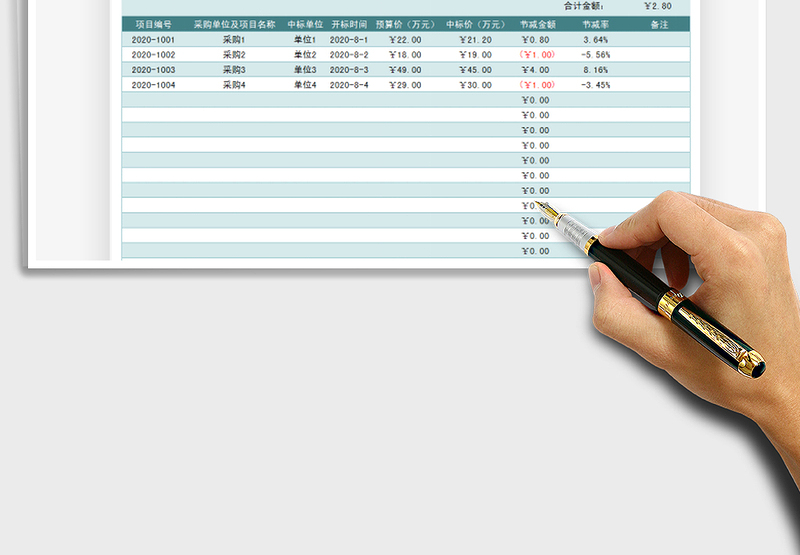Click project number cell 2020-1001

click(x=153, y=40)
